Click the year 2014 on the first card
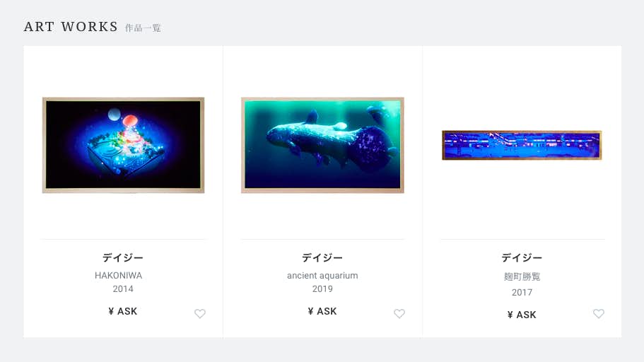 point(123,289)
